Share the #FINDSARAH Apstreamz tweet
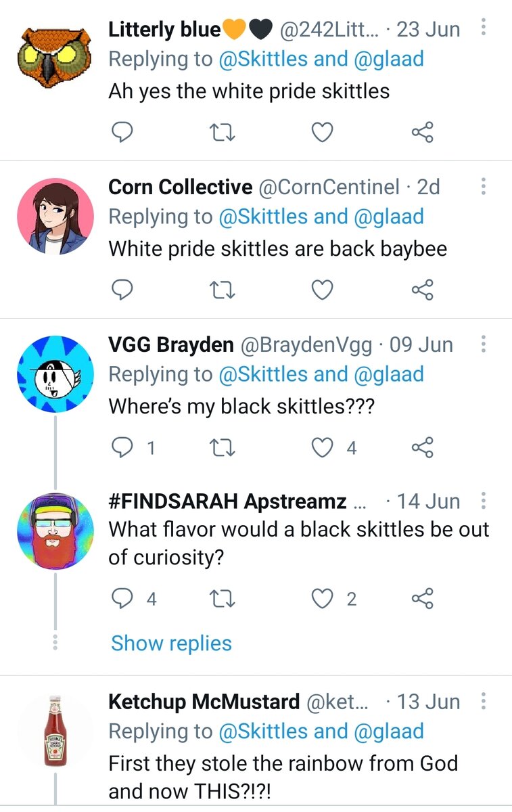512x812 pixels. [x=423, y=599]
